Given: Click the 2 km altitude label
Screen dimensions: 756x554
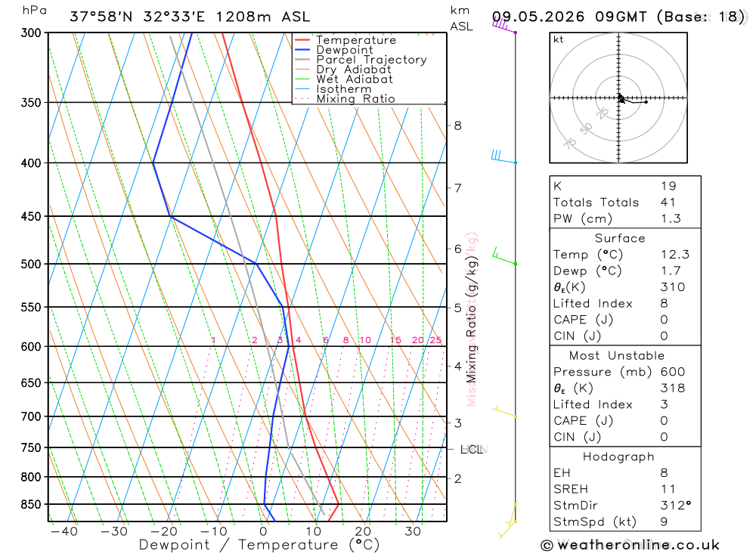Looking at the screenshot, I should point(457,478).
